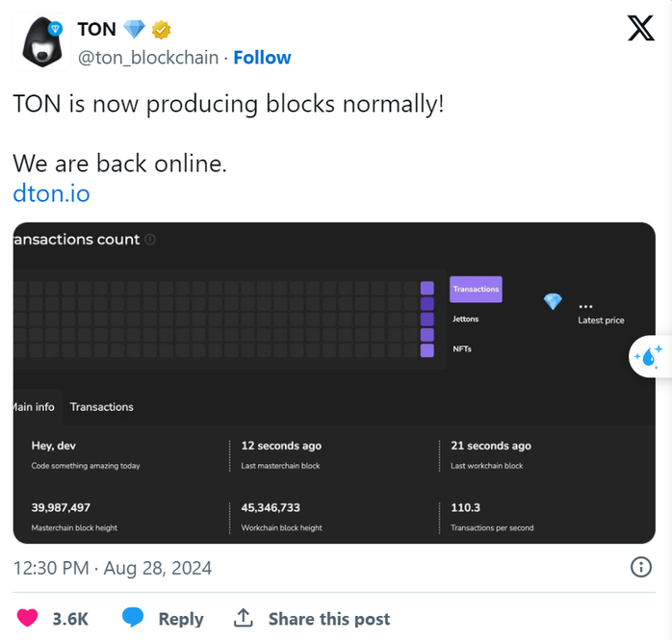The width and height of the screenshot is (672, 640).
Task: Click the floating water droplet sparkle widget
Action: [650, 356]
